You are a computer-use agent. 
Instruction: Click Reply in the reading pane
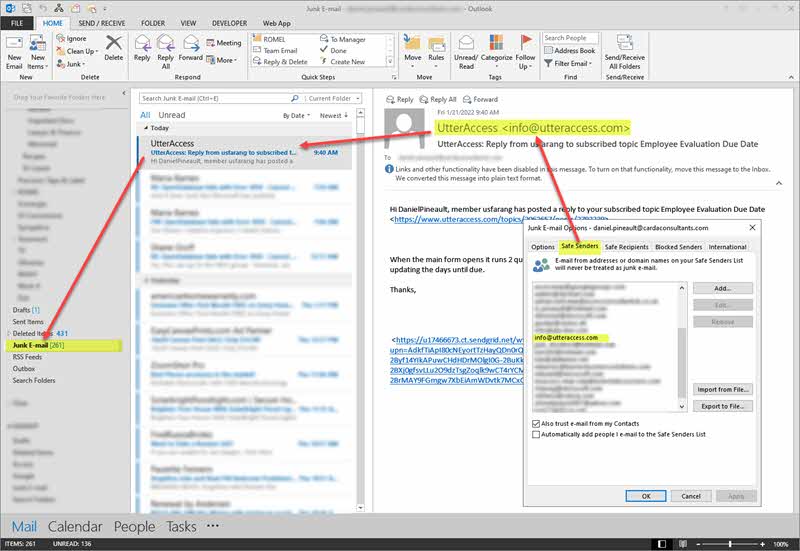(399, 99)
